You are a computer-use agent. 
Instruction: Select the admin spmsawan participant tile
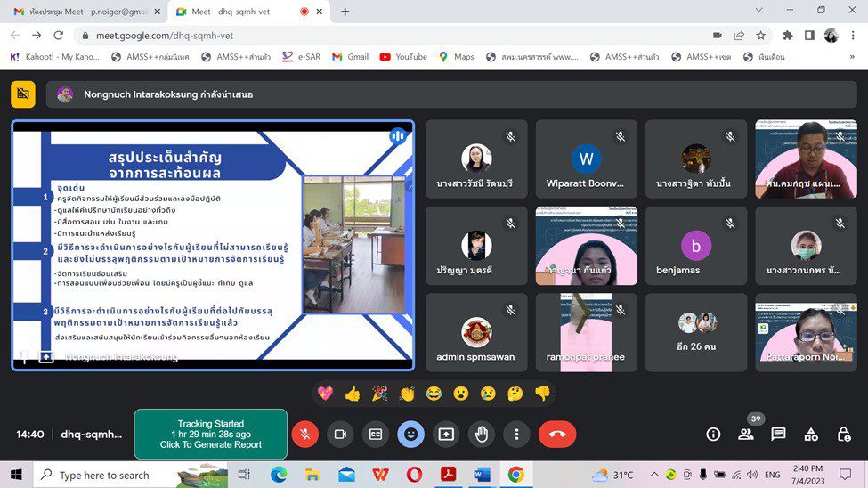(x=476, y=332)
